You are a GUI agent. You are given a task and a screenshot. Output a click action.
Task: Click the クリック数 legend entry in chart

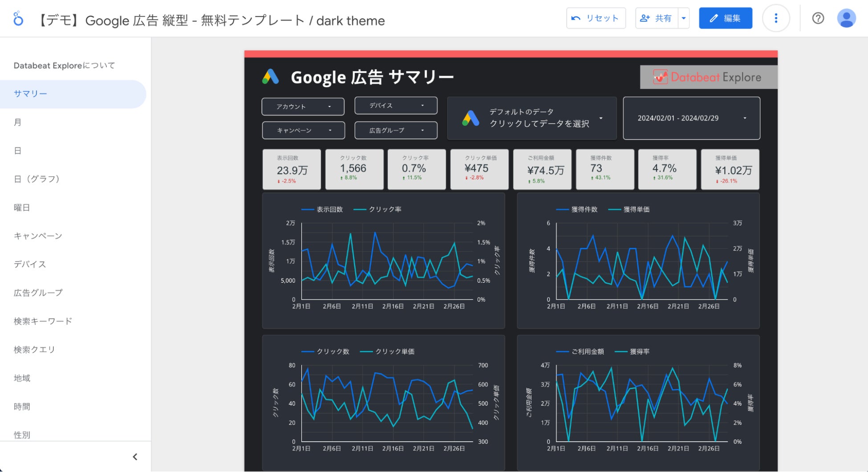pyautogui.click(x=325, y=352)
